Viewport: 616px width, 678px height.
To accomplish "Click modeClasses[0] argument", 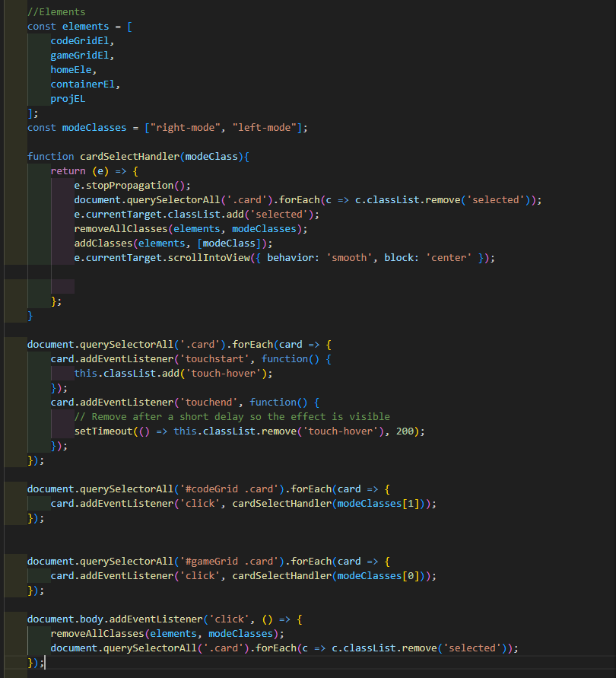I will (378, 576).
